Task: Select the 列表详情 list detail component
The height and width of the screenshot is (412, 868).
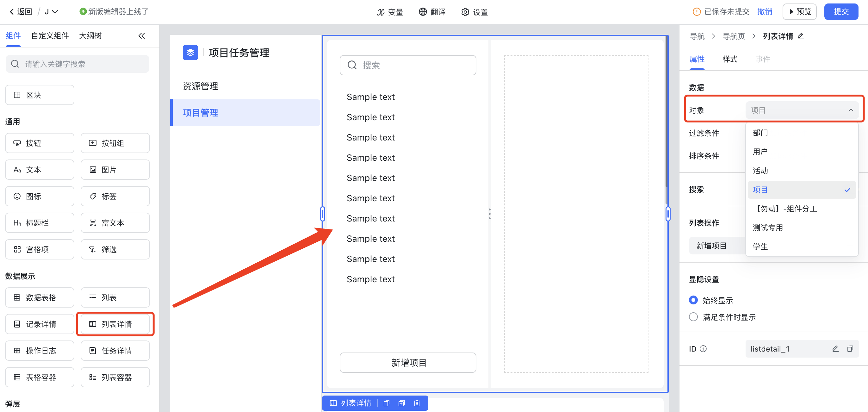Action: click(115, 324)
